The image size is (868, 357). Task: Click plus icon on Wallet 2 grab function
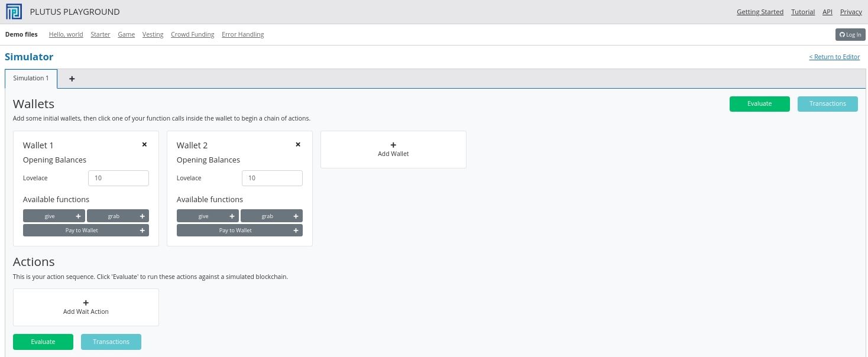(296, 216)
